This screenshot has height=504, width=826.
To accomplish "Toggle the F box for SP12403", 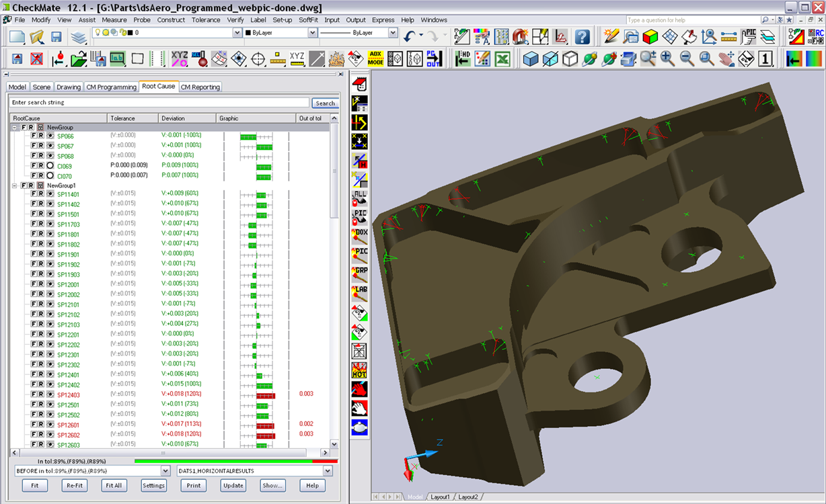I will 34,395.
